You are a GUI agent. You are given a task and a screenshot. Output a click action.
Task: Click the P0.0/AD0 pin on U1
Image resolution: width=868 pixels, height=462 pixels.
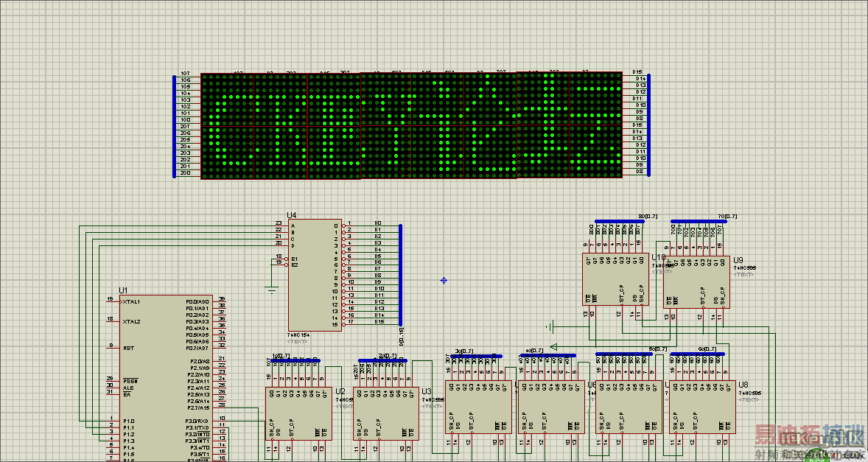point(197,301)
